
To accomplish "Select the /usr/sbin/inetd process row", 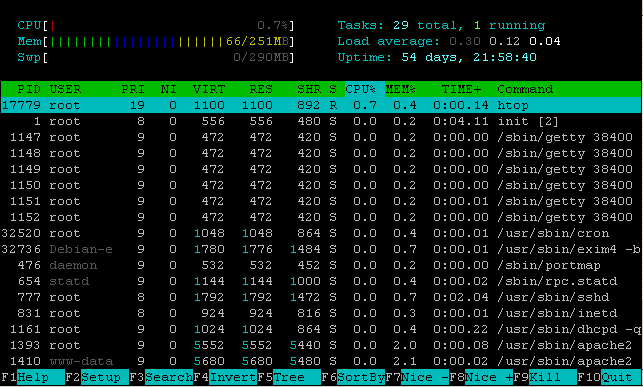I will 321,313.
